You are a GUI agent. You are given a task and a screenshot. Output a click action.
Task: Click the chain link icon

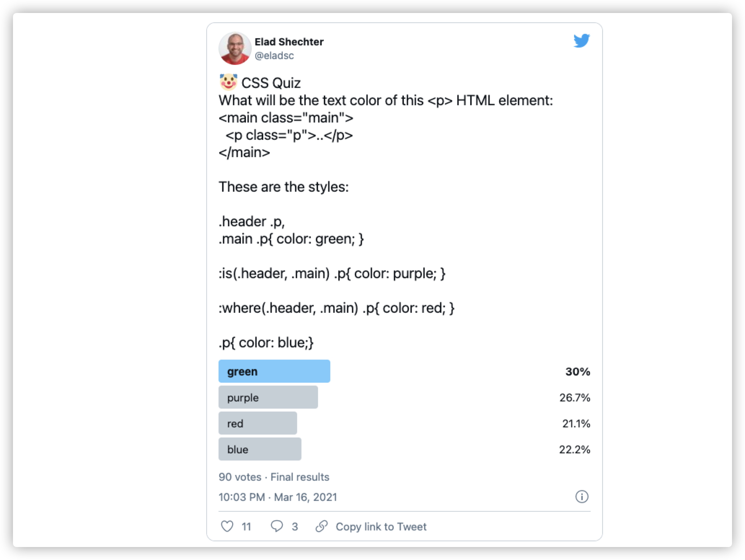tap(321, 526)
